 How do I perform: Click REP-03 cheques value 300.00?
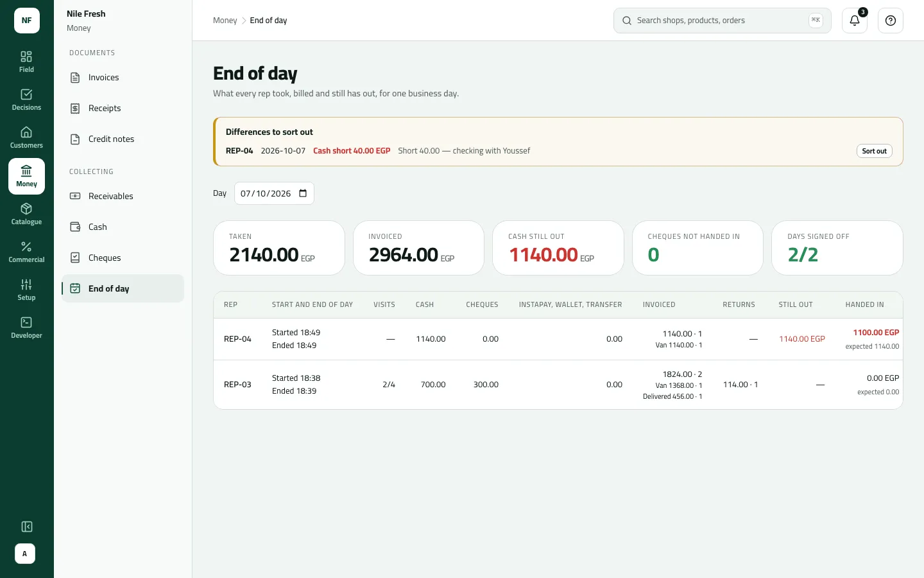[486, 385]
